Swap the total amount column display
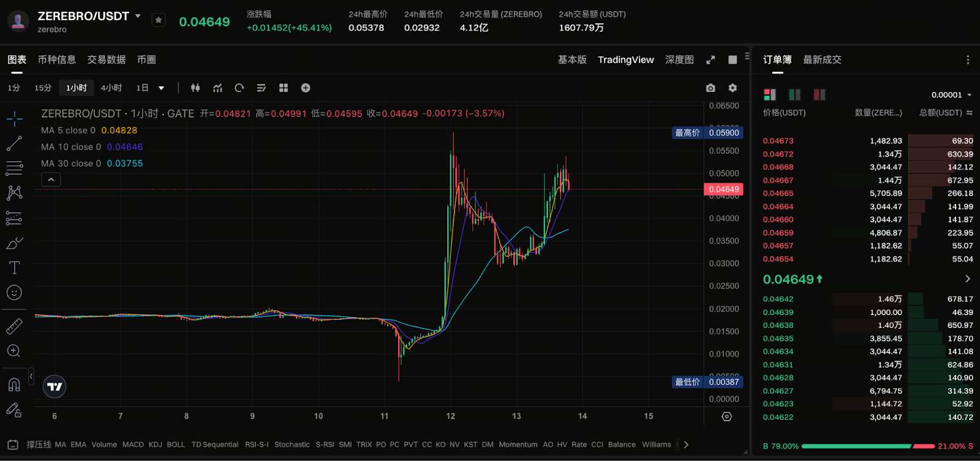 (970, 113)
